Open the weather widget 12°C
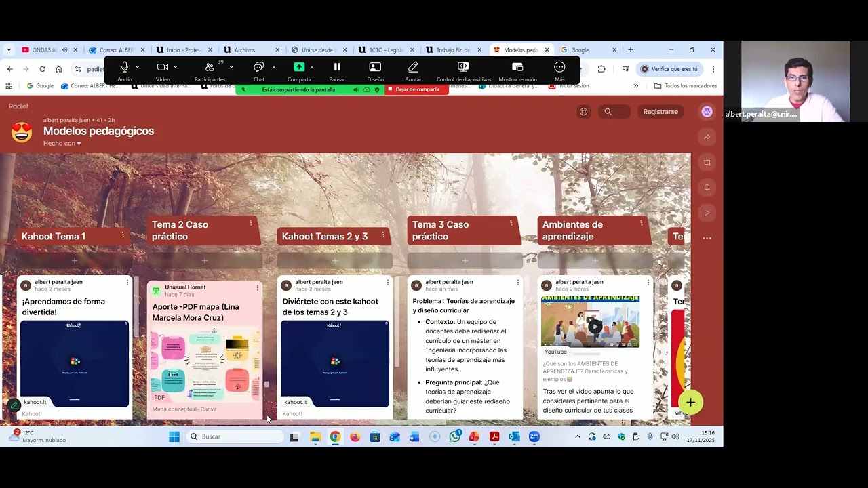This screenshot has height=488, width=868. coord(37,436)
